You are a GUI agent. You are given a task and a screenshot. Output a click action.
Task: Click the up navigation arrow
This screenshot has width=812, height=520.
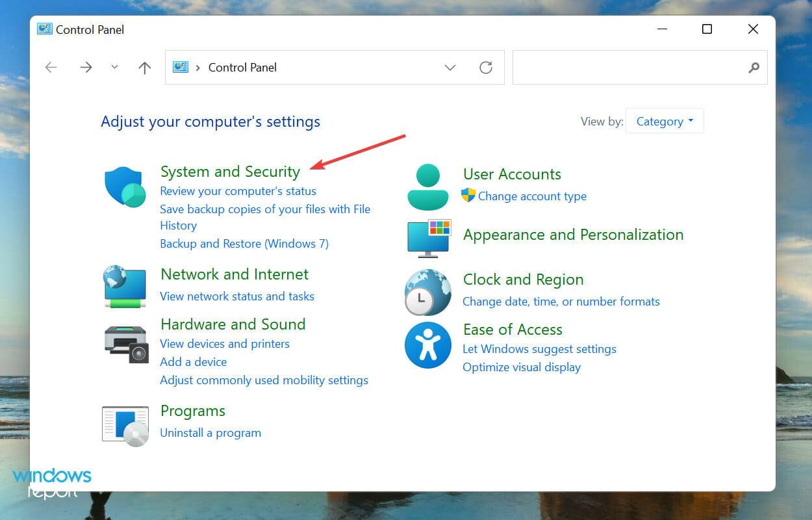[144, 67]
